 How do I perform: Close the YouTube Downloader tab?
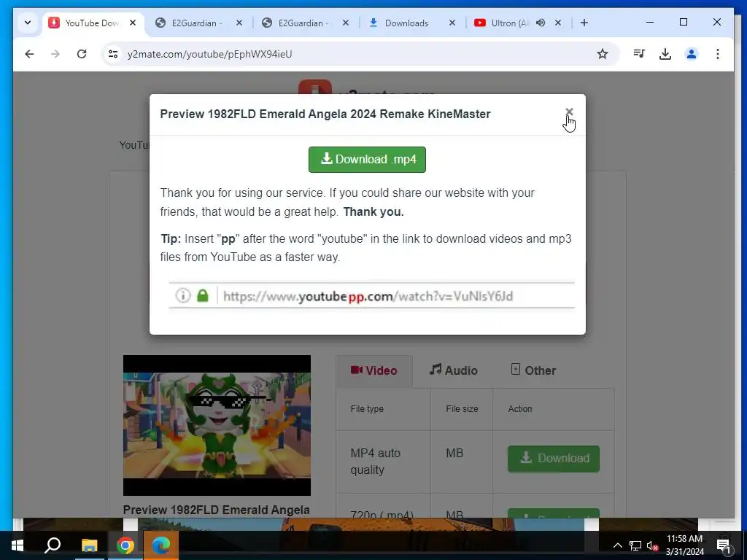coord(133,23)
